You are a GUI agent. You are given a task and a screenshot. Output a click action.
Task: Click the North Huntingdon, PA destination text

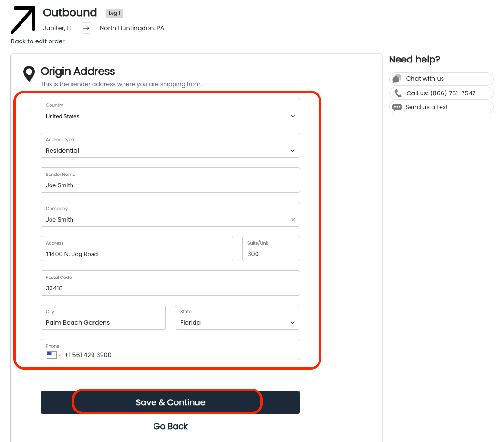[132, 28]
